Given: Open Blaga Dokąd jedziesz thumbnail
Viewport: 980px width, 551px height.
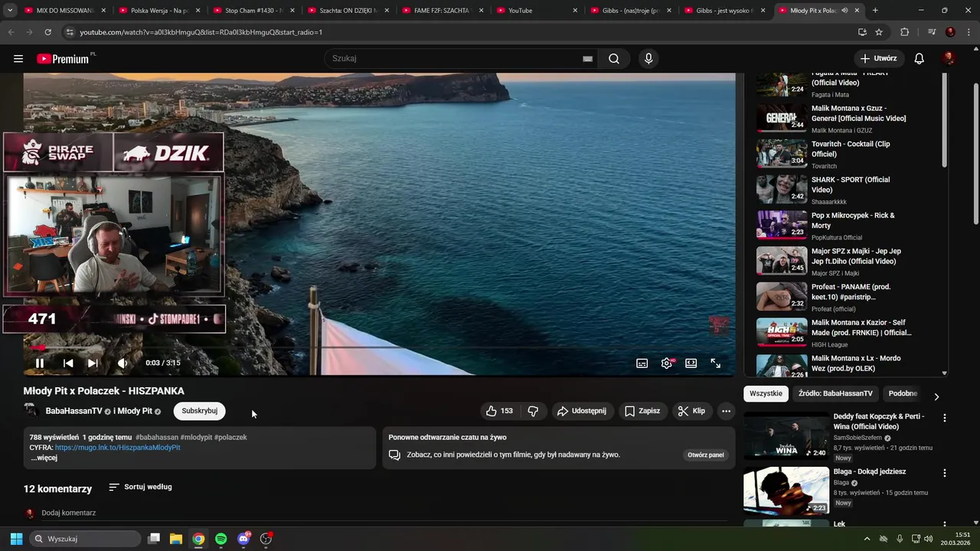Looking at the screenshot, I should (786, 491).
